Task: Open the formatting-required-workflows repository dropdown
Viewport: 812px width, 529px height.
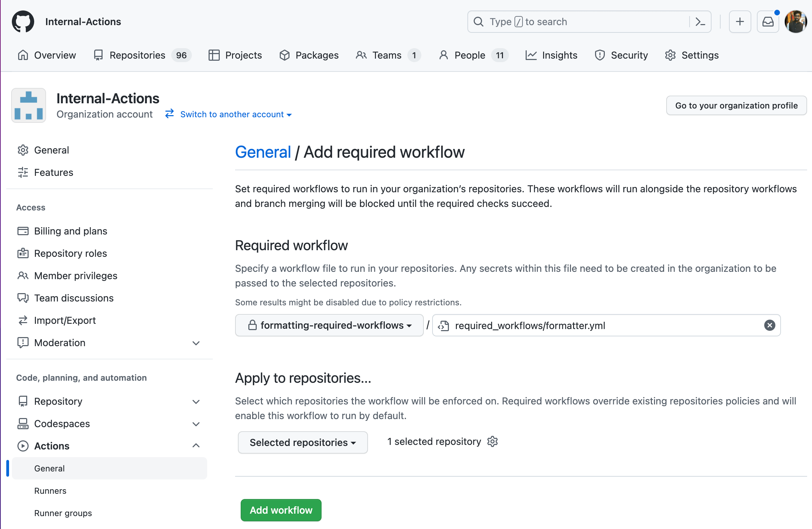Action: pyautogui.click(x=329, y=325)
